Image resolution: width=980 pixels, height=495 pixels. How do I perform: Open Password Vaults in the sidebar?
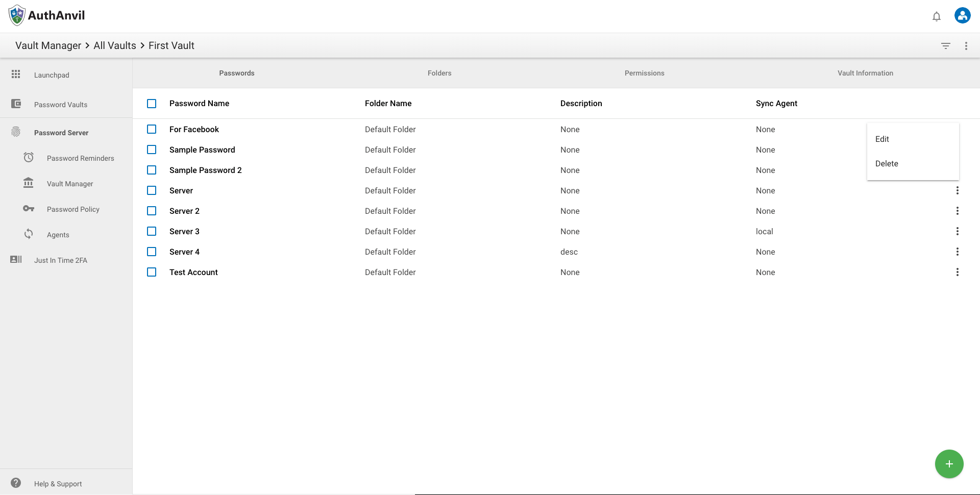tap(61, 105)
